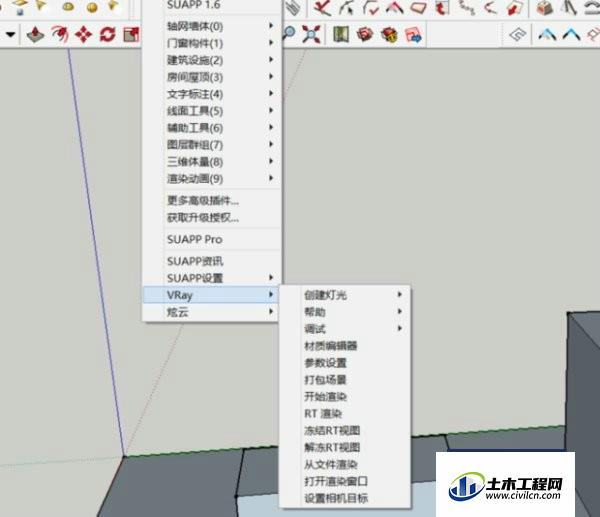Image resolution: width=600 pixels, height=517 pixels.
Task: Open 渲染动画(9) submenu arrow
Action: pos(271,178)
